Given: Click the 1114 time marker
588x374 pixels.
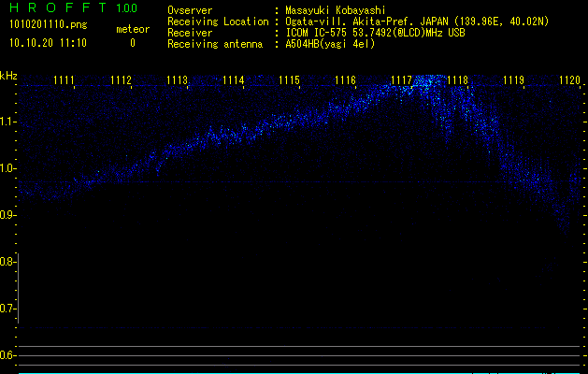Looking at the screenshot, I should (234, 80).
